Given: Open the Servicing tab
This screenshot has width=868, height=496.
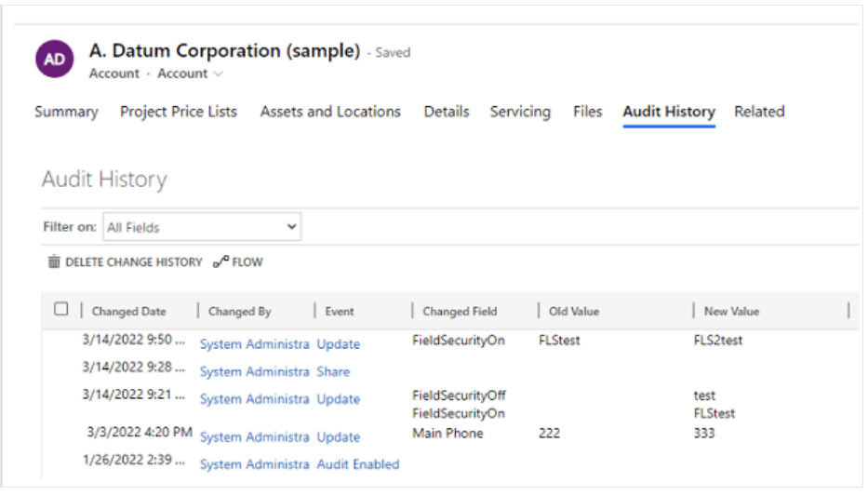Looking at the screenshot, I should [x=520, y=112].
